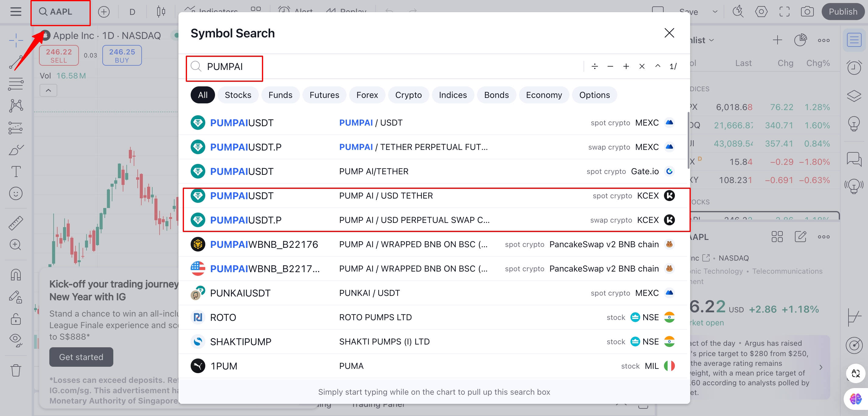
Task: Expand the Save dropdown arrow
Action: (x=715, y=12)
